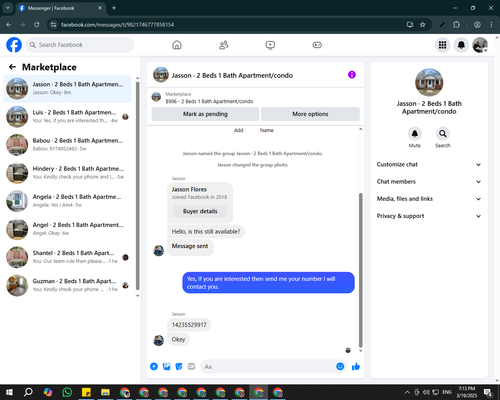Click the Search Facebook field
The width and height of the screenshot is (500, 400).
(80, 45)
